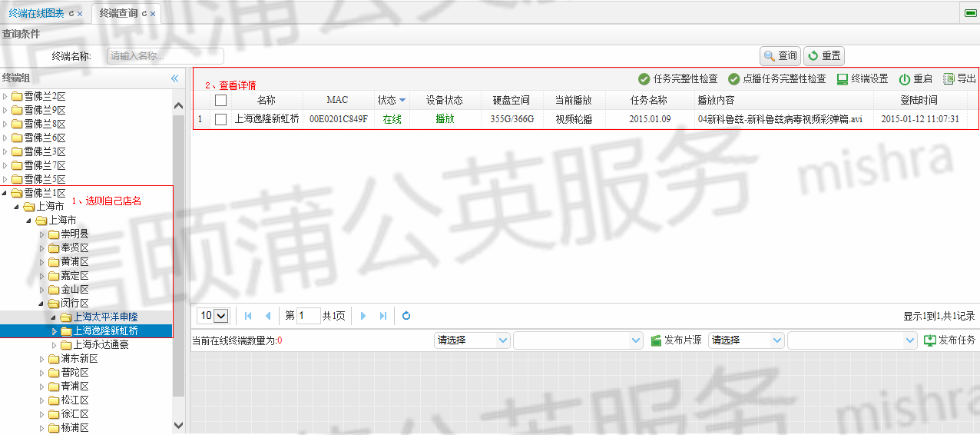
Task: Click the 发布任务 publish task icon
Action: tap(930, 340)
